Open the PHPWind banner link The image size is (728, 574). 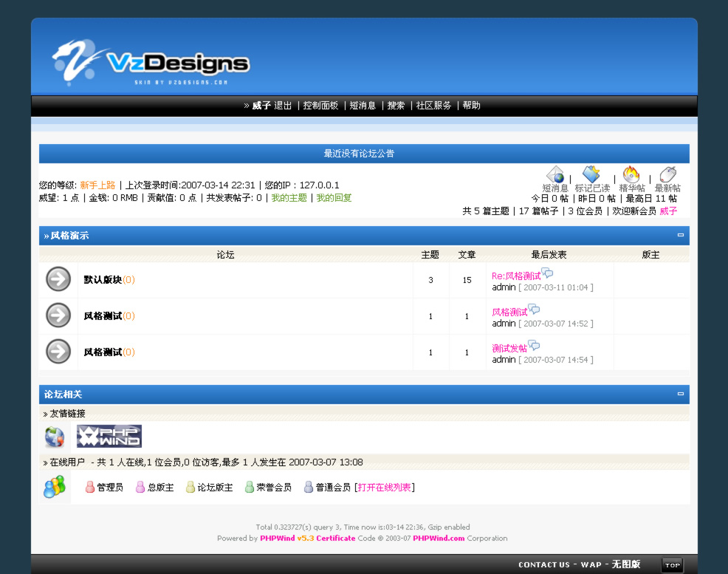(x=109, y=436)
